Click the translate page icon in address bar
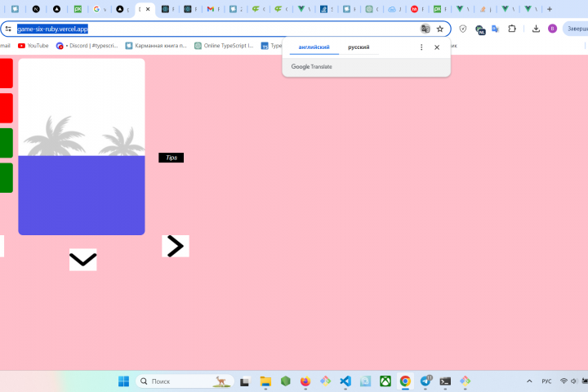The width and height of the screenshot is (588, 392). tap(425, 29)
